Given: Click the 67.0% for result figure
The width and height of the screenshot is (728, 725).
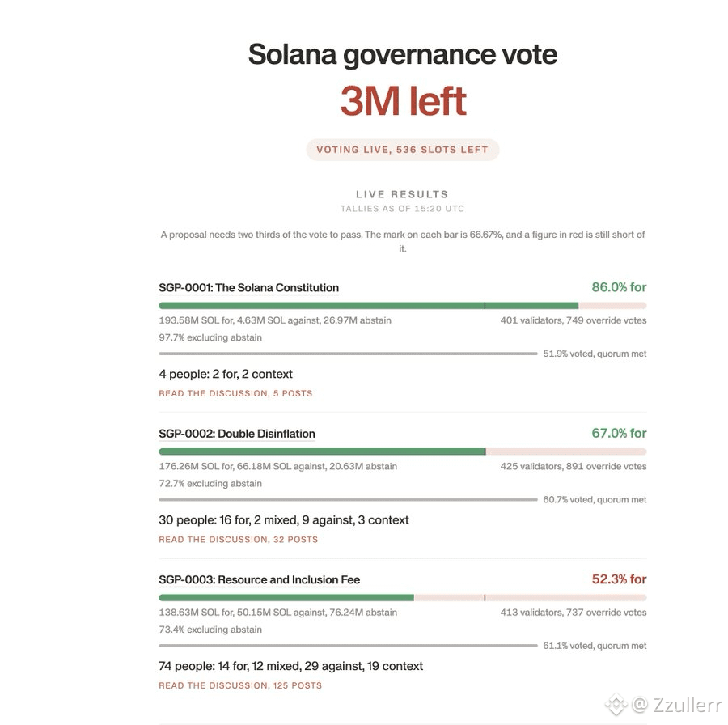Looking at the screenshot, I should 619,433.
